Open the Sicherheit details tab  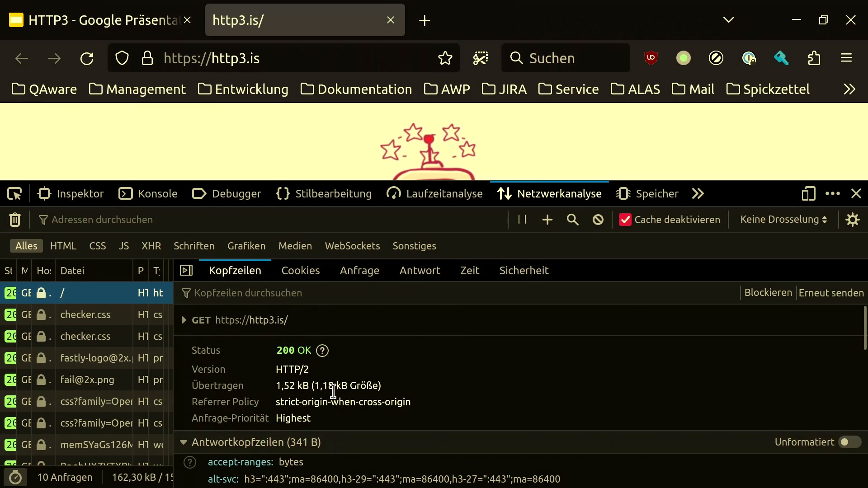click(524, 271)
